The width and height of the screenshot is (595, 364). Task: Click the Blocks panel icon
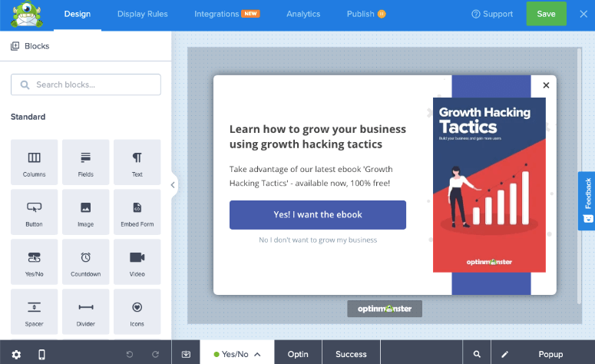[x=15, y=46]
